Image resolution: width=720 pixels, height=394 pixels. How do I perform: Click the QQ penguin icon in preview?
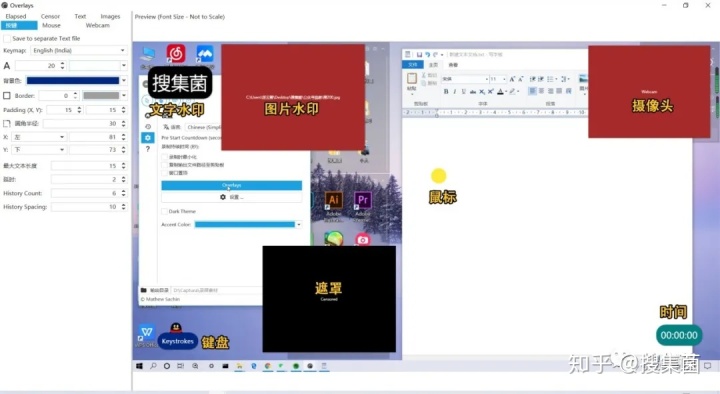tap(176, 327)
